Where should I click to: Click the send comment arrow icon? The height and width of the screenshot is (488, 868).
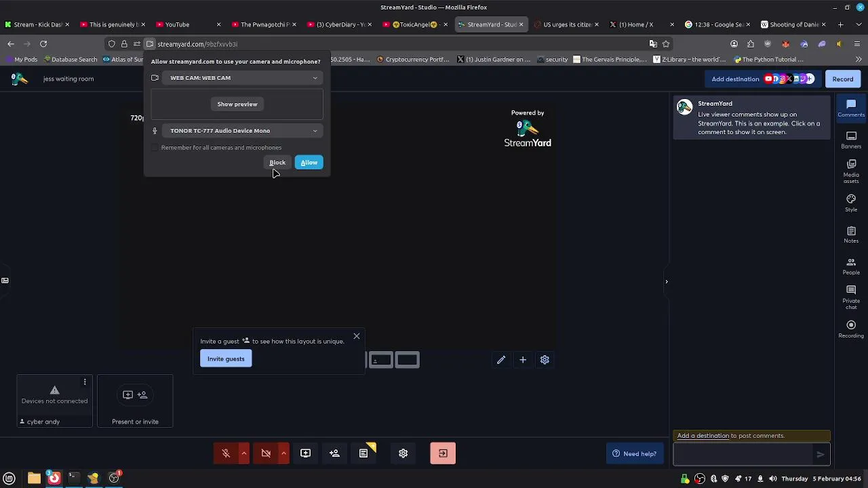821,455
